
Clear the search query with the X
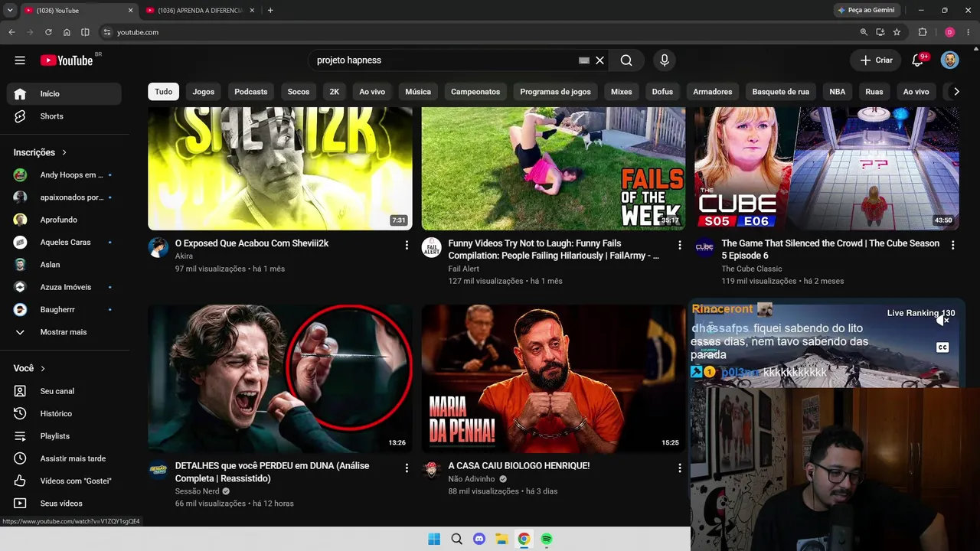pos(600,60)
